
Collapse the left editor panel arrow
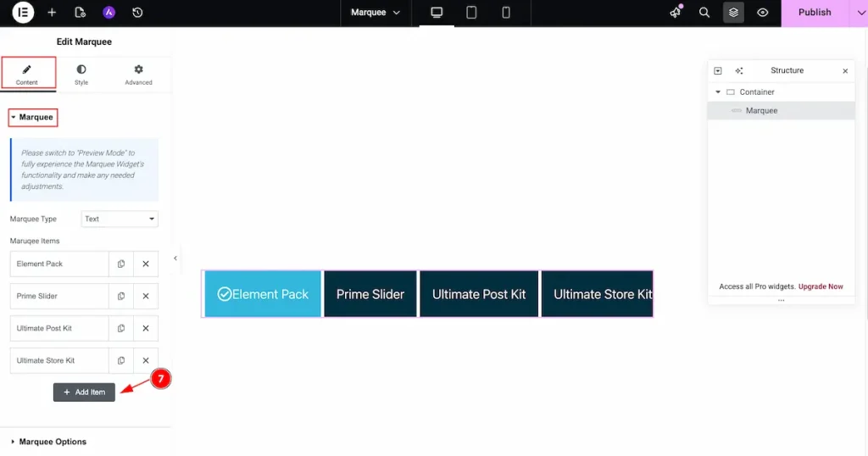tap(175, 258)
